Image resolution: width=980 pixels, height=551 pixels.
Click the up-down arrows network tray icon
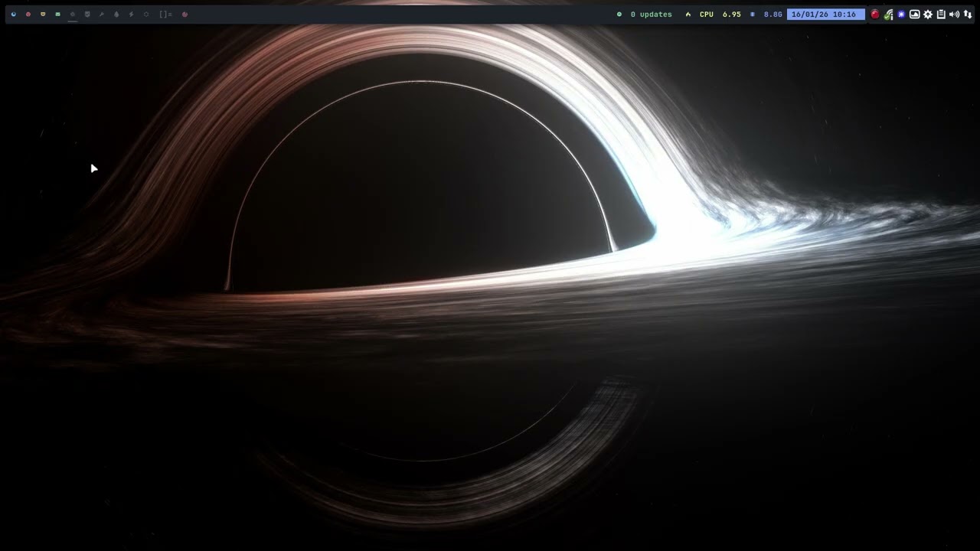coord(968,14)
